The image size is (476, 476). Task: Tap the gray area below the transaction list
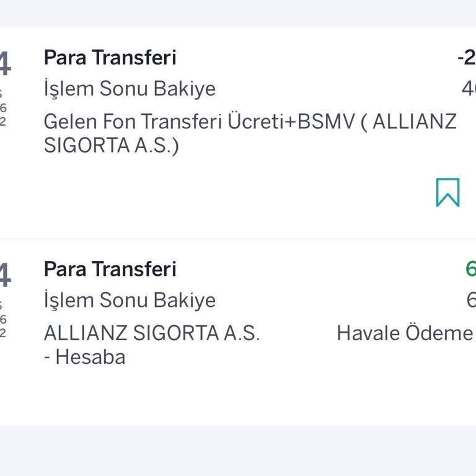click(238, 451)
